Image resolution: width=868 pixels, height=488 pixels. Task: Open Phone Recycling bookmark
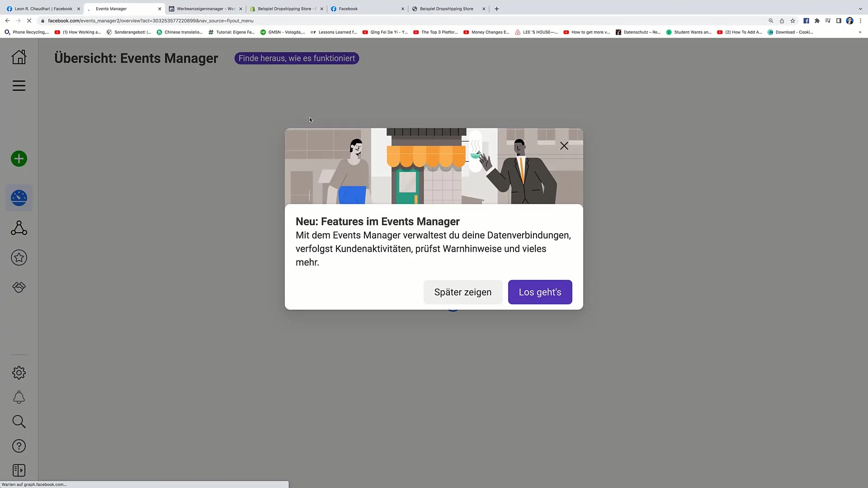click(27, 32)
